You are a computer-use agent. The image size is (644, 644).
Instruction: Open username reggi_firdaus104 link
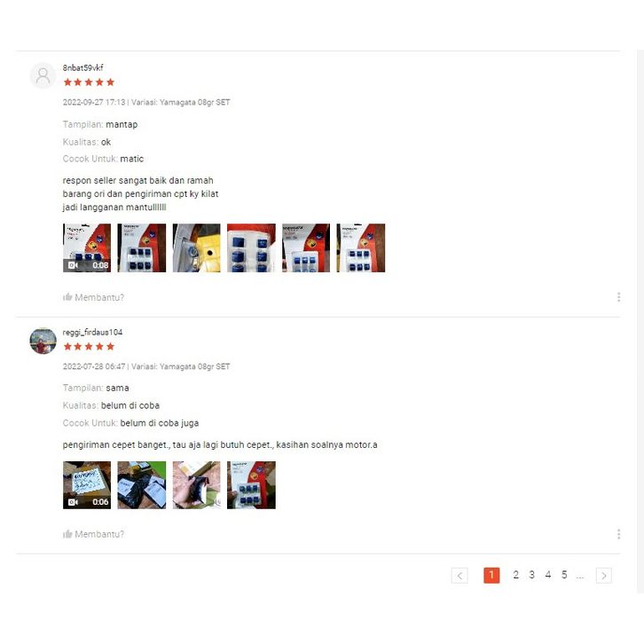pos(92,332)
